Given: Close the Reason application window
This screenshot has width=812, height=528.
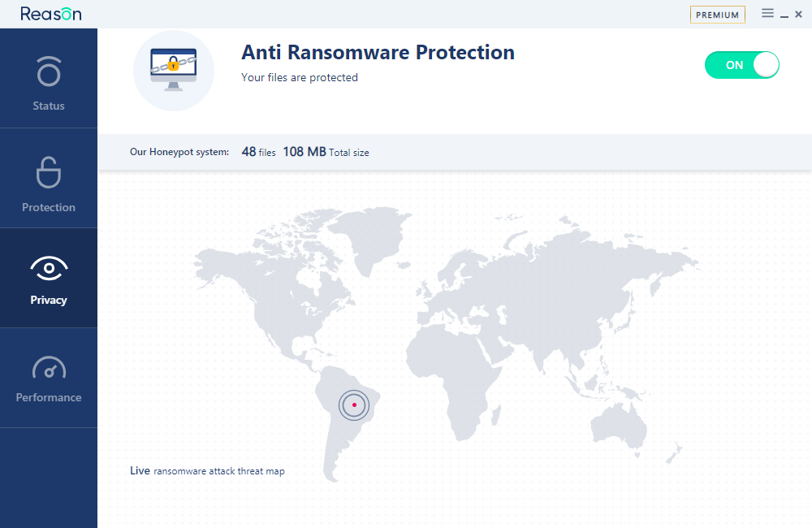Looking at the screenshot, I should click(x=798, y=15).
